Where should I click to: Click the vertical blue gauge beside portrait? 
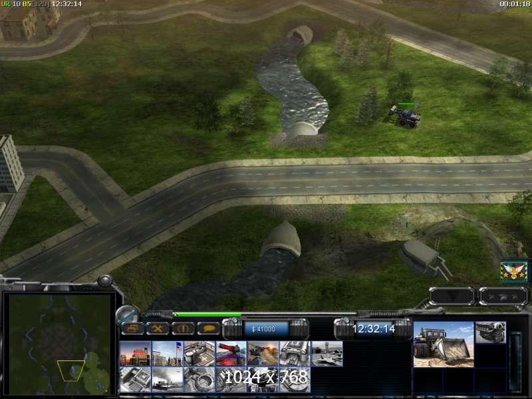pos(516,361)
